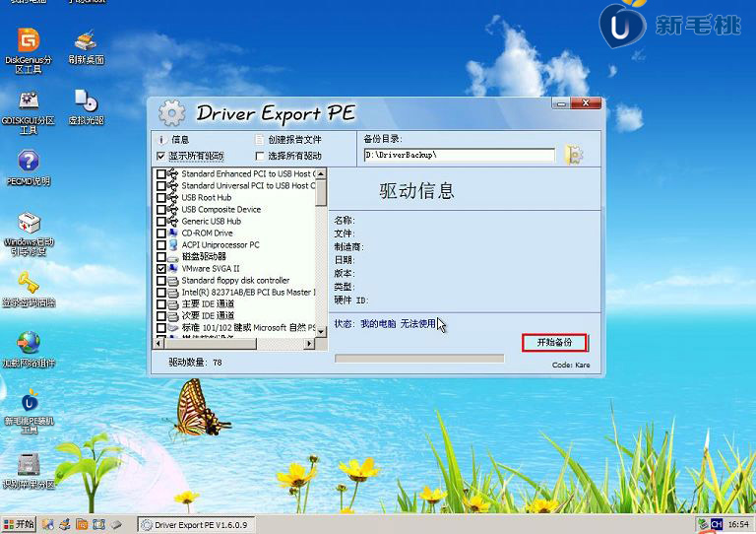756x534 pixels.
Task: Select the Intel(R) 82371AB/EB PCI Bus Master row
Action: click(x=248, y=293)
